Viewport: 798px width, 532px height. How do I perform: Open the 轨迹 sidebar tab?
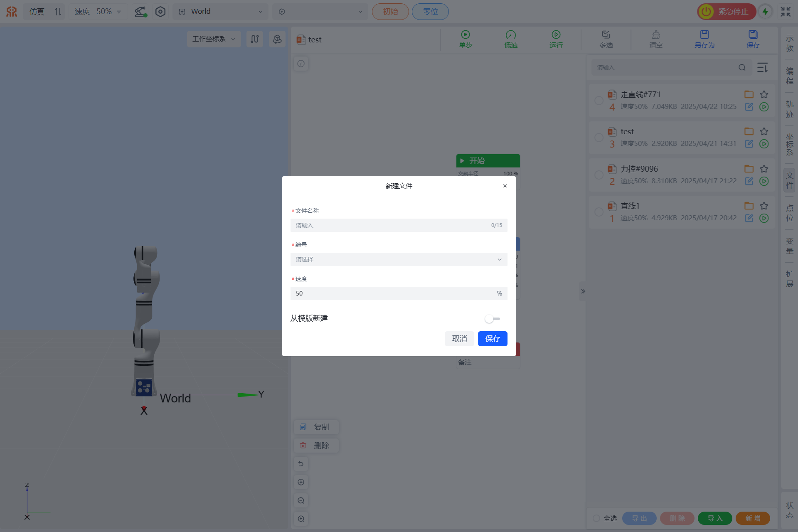tap(790, 109)
